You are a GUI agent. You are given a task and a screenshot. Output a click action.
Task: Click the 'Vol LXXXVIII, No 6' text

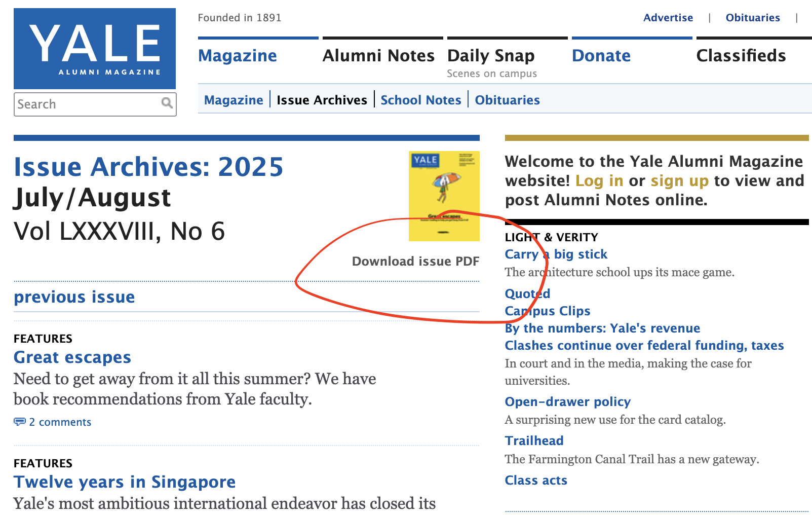pos(120,231)
